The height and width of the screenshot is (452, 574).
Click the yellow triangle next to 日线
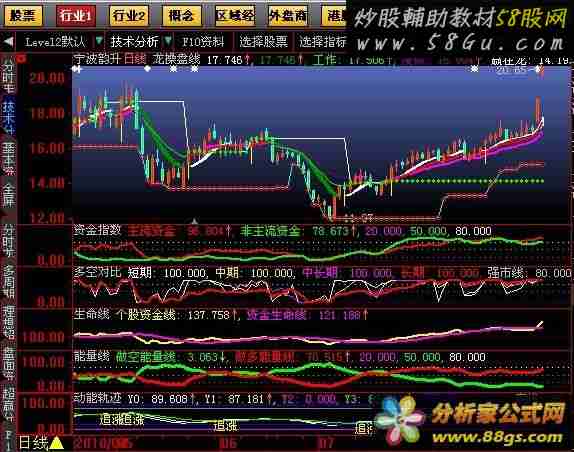pyautogui.click(x=56, y=443)
